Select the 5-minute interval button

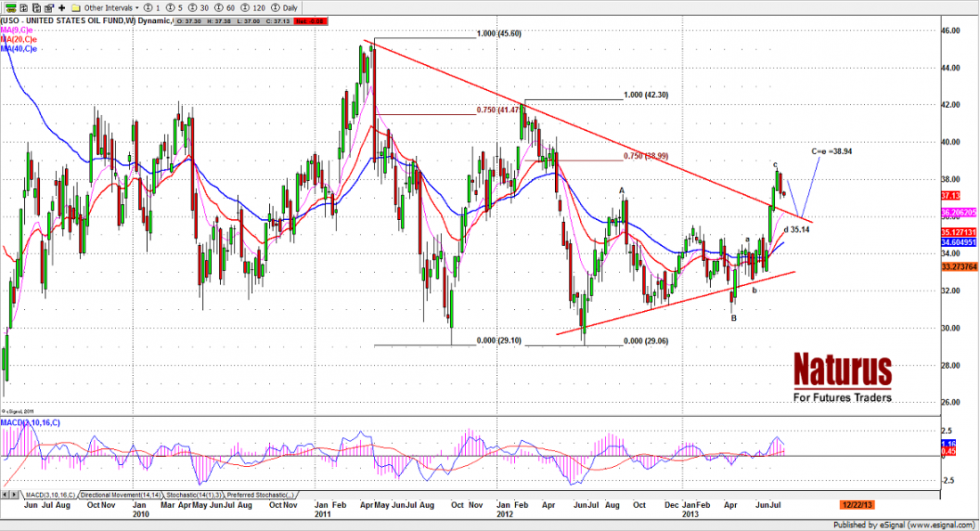[x=176, y=7]
